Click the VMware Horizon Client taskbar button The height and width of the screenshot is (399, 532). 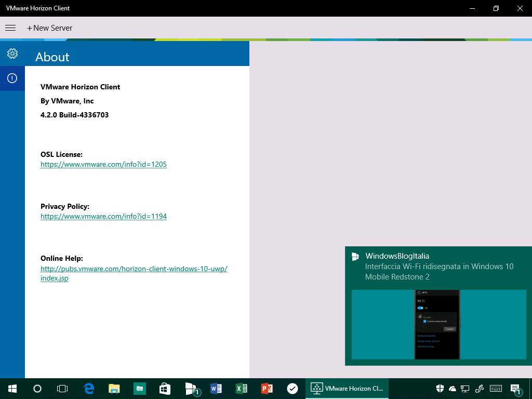(347, 389)
